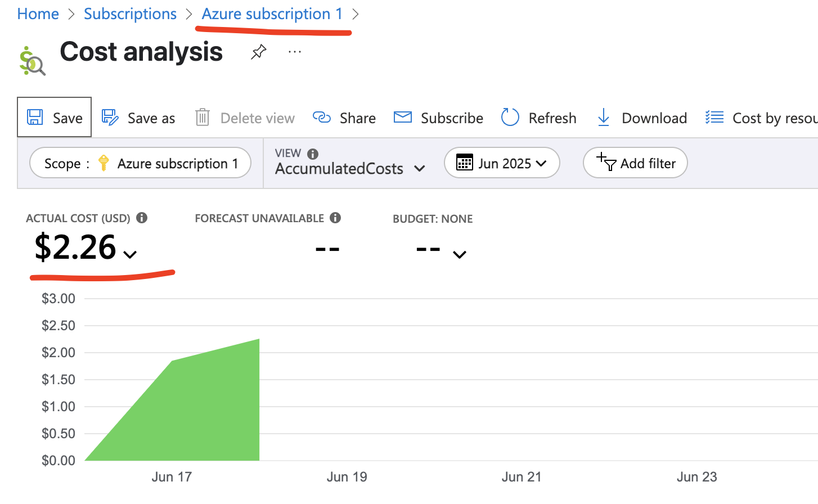Click the calendar icon on the date selector
The height and width of the screenshot is (504, 818).
(464, 163)
